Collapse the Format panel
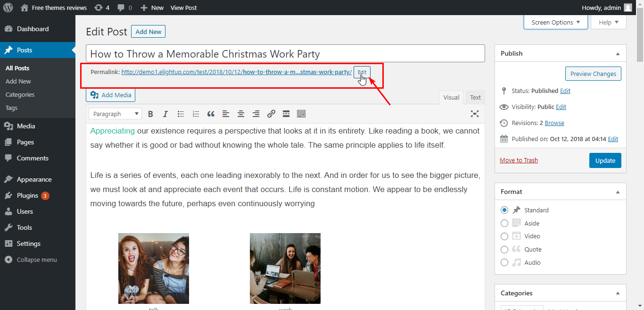644x310 pixels. click(618, 192)
